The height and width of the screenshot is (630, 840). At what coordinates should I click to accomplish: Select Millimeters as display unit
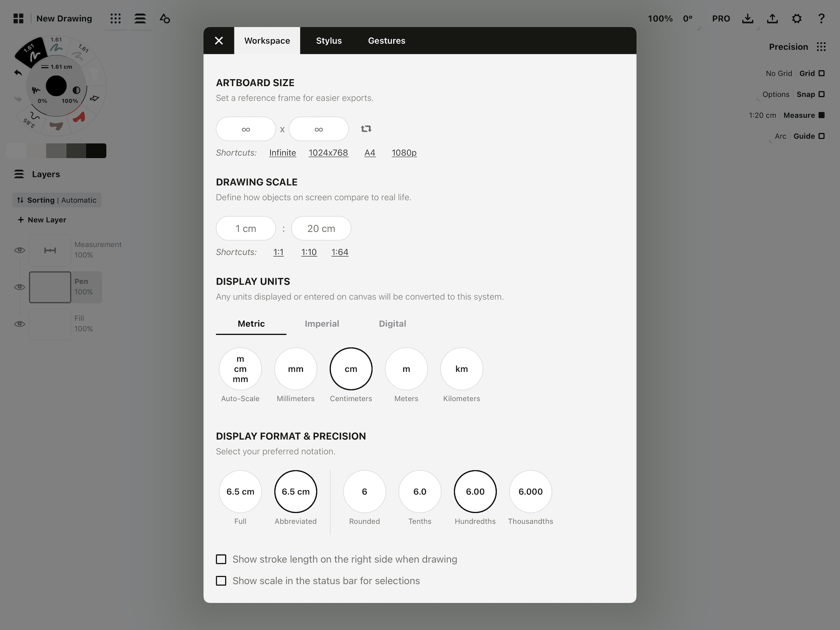[x=296, y=368]
